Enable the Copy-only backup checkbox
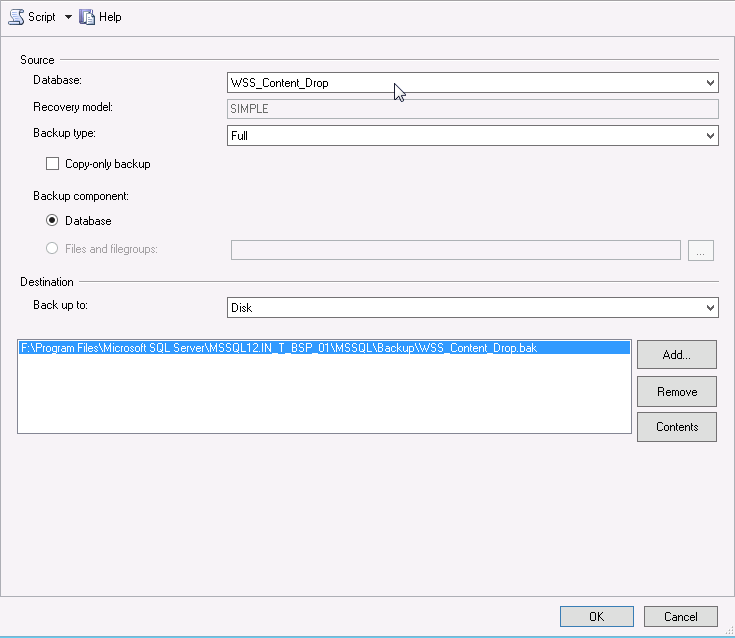 [53, 164]
